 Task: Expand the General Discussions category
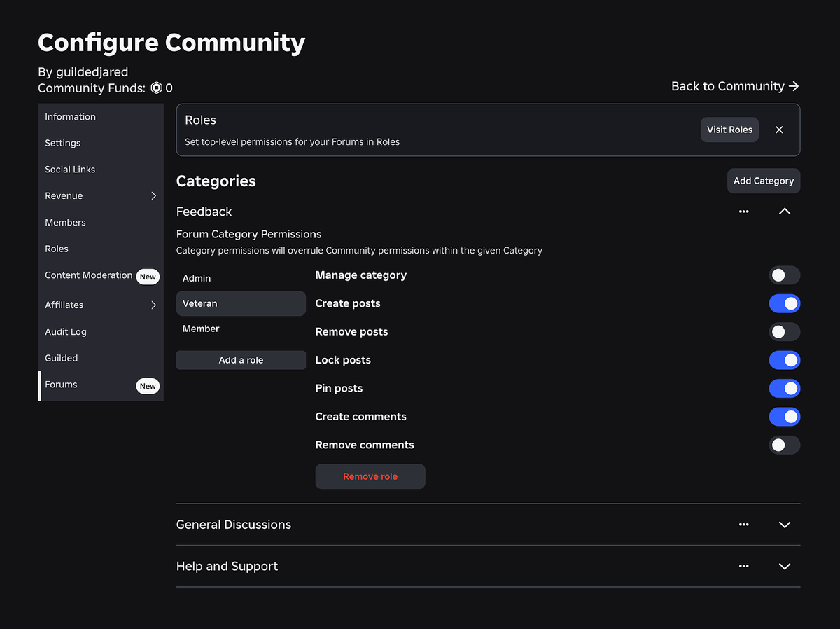(785, 524)
